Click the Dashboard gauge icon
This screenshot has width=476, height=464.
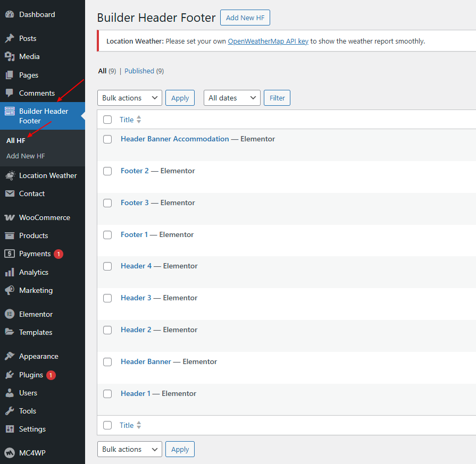10,14
